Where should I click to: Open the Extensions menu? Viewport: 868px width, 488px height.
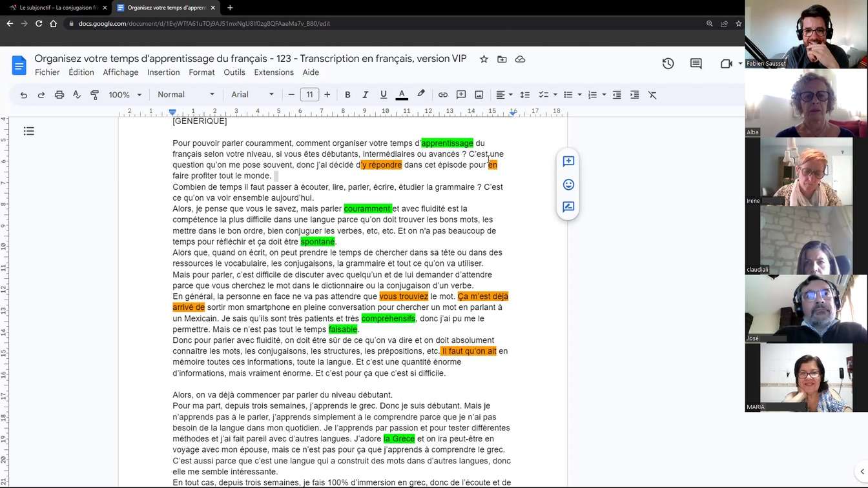pyautogui.click(x=274, y=72)
